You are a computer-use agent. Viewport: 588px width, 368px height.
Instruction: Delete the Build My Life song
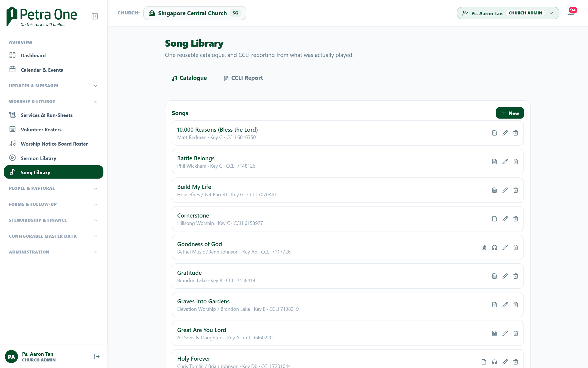pyautogui.click(x=516, y=190)
